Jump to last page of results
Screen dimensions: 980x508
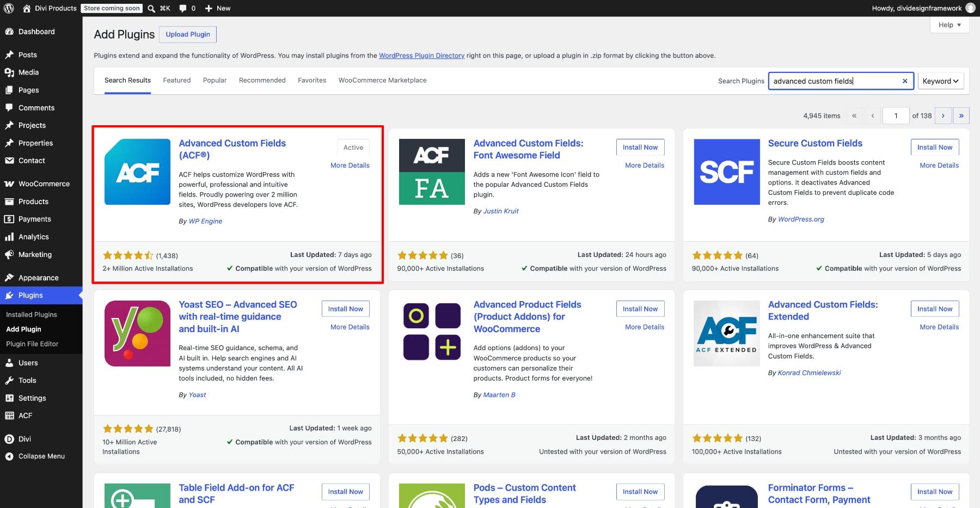coord(961,115)
